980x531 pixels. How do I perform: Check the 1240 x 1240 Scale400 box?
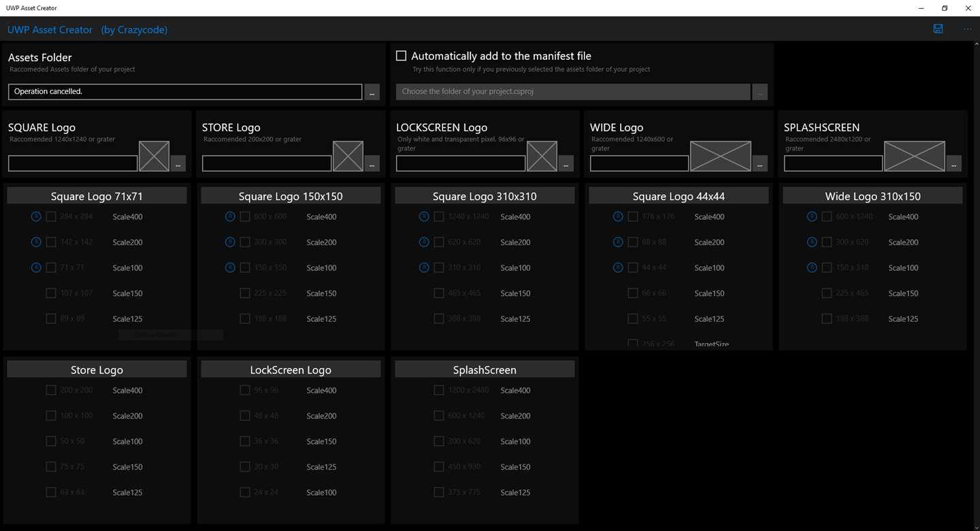point(439,216)
